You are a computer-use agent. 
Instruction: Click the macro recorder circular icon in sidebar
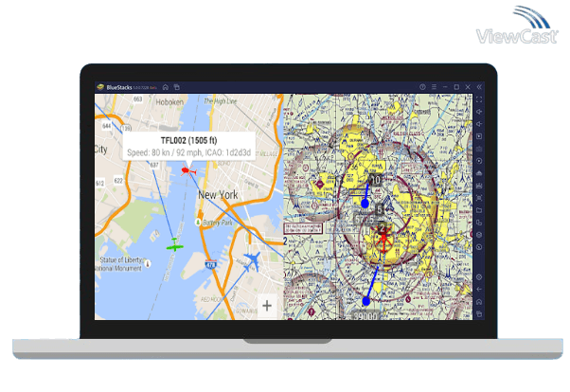tap(479, 247)
